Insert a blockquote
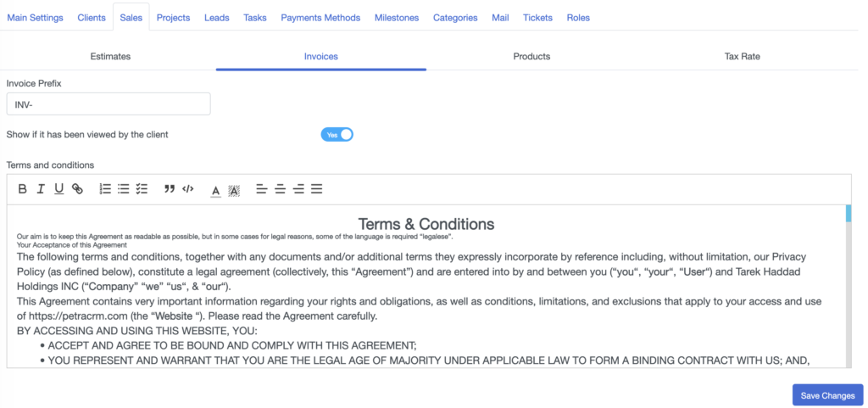The image size is (868, 408). (x=170, y=189)
